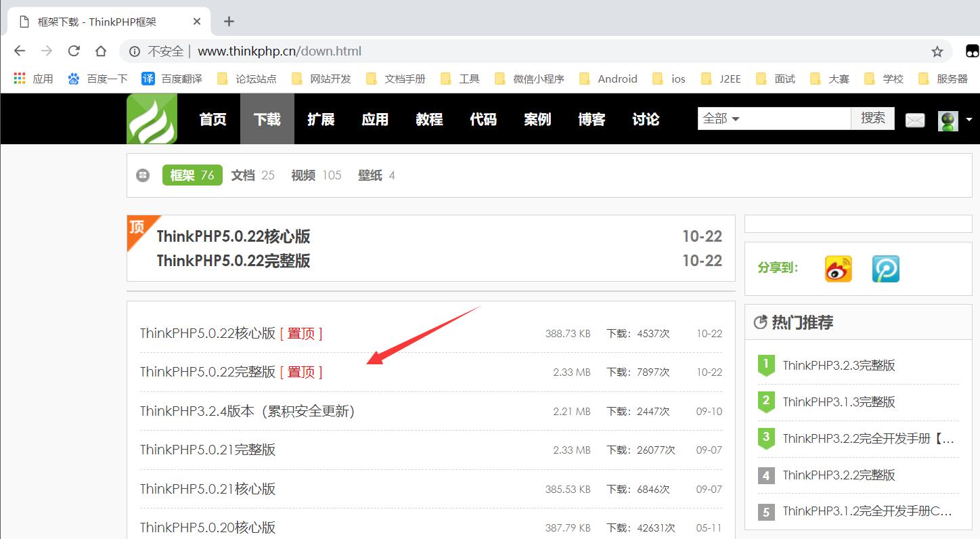Share to Weibo via the red icon

tap(839, 269)
